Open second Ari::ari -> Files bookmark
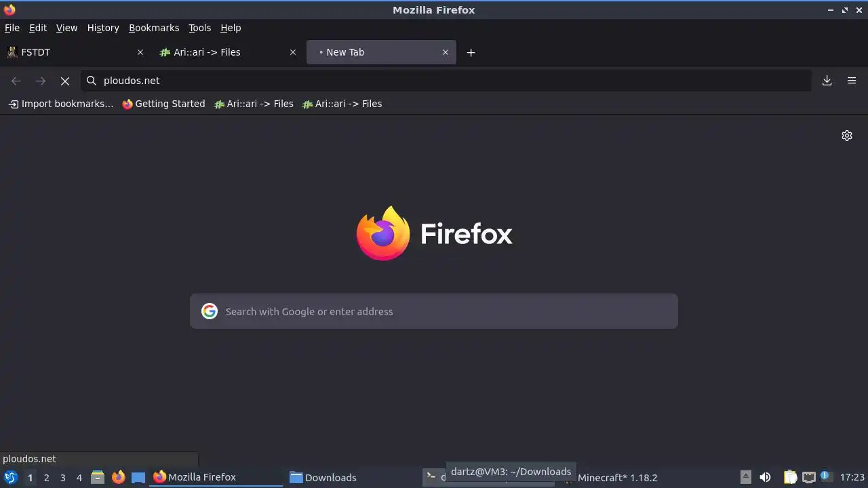The height and width of the screenshot is (488, 868). tap(342, 104)
